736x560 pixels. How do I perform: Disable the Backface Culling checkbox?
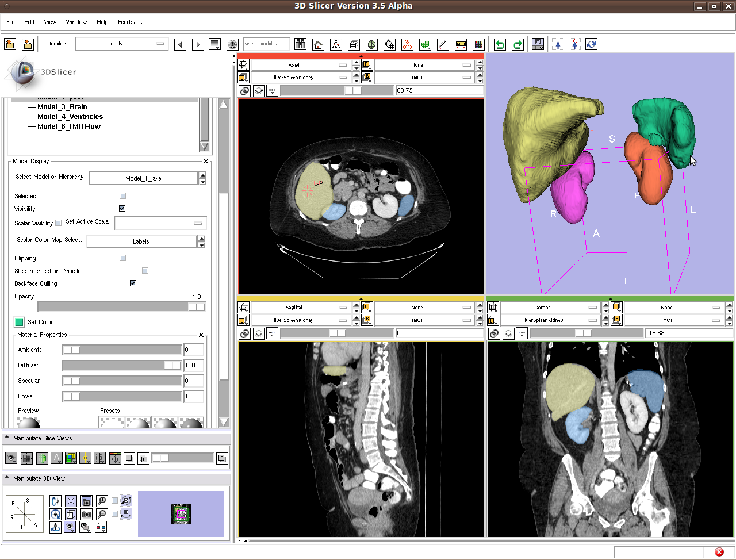[133, 283]
